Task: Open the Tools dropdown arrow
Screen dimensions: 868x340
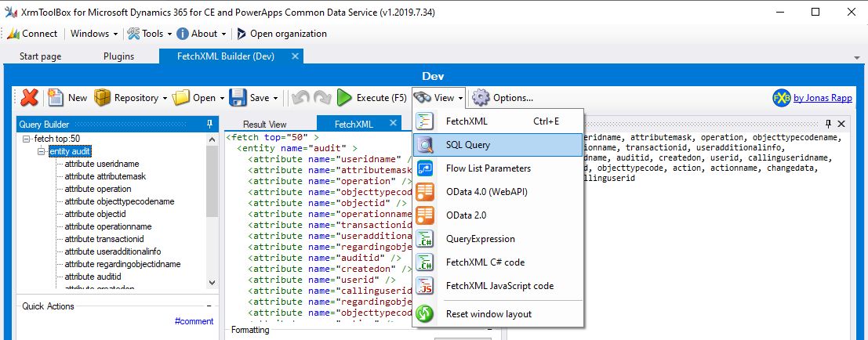Action: (169, 34)
